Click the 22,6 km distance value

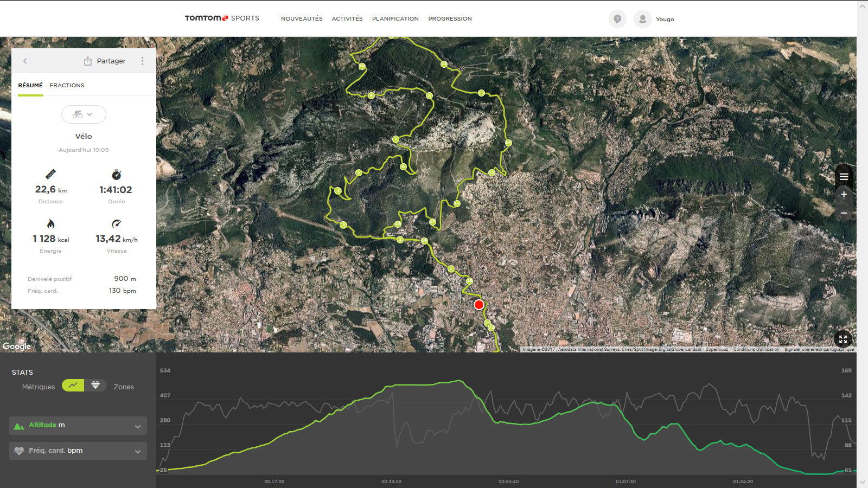click(51, 190)
